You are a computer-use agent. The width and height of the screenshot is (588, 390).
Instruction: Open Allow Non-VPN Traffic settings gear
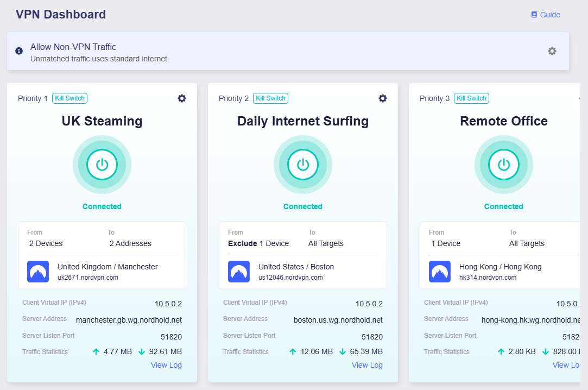pyautogui.click(x=552, y=51)
